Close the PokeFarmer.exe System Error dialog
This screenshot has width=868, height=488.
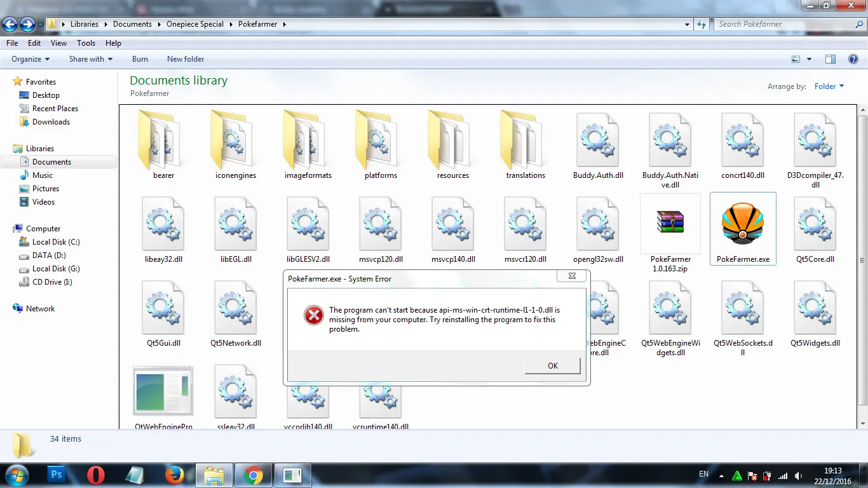pyautogui.click(x=572, y=276)
